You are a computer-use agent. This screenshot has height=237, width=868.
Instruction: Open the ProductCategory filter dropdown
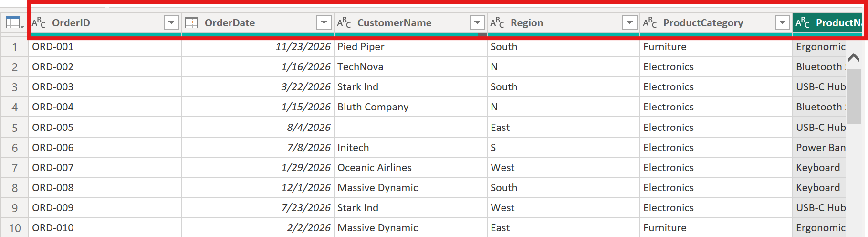coord(783,22)
